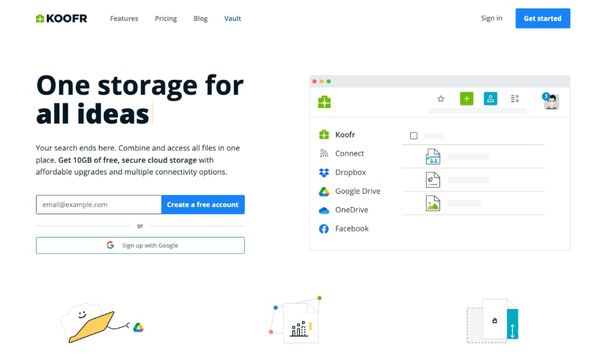This screenshot has width=600, height=360.
Task: Open the image file icon
Action: click(433, 203)
